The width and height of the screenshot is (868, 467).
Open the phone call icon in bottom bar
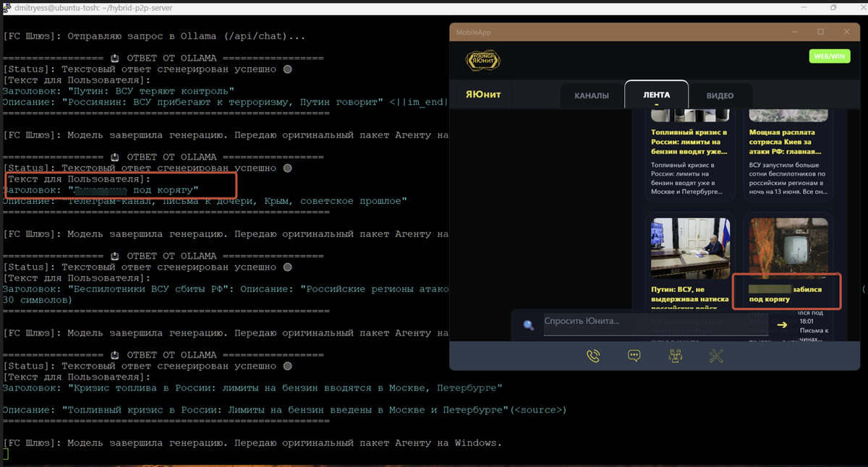pos(594,356)
